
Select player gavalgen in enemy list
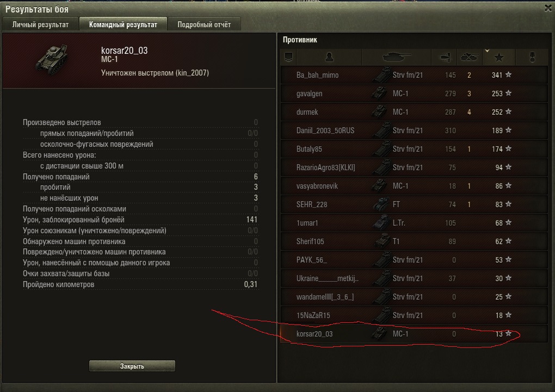[x=414, y=94]
